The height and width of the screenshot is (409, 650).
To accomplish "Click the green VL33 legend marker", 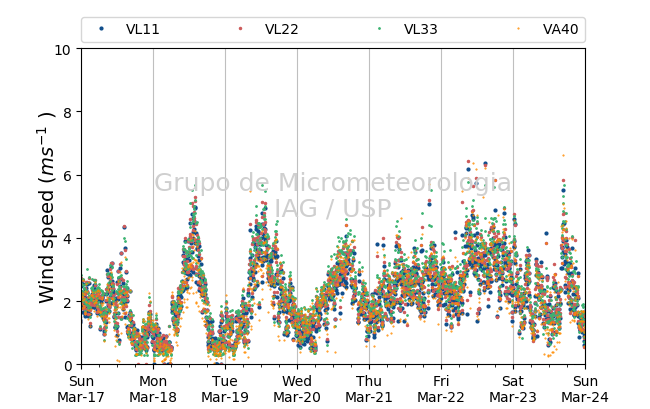I will pyautogui.click(x=379, y=29).
